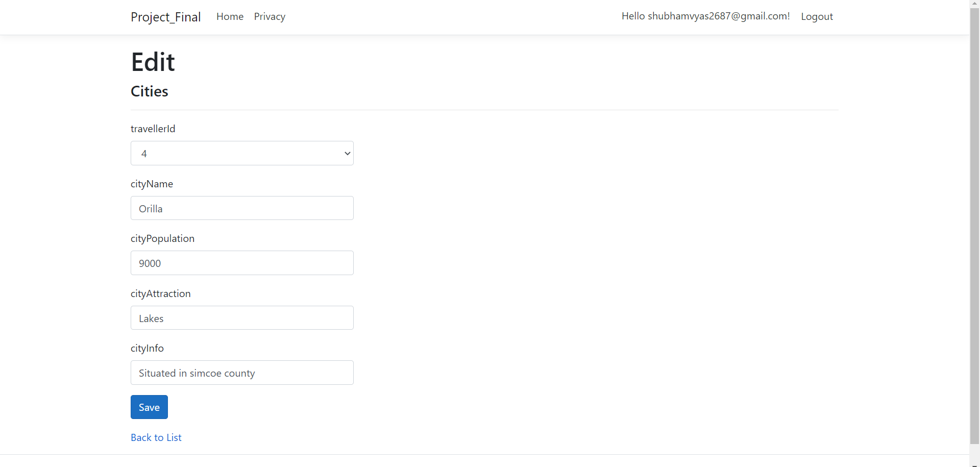Open the travellerId dropdown

coord(242,153)
